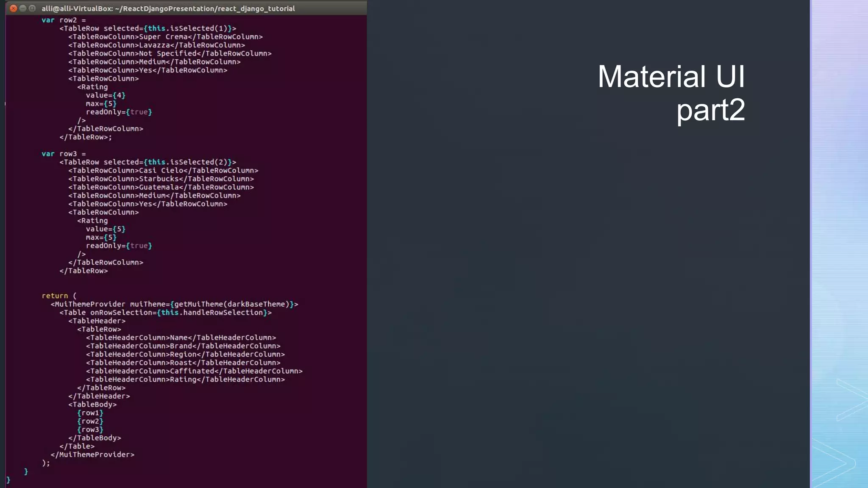Click the 'var row2 =' line

64,20
